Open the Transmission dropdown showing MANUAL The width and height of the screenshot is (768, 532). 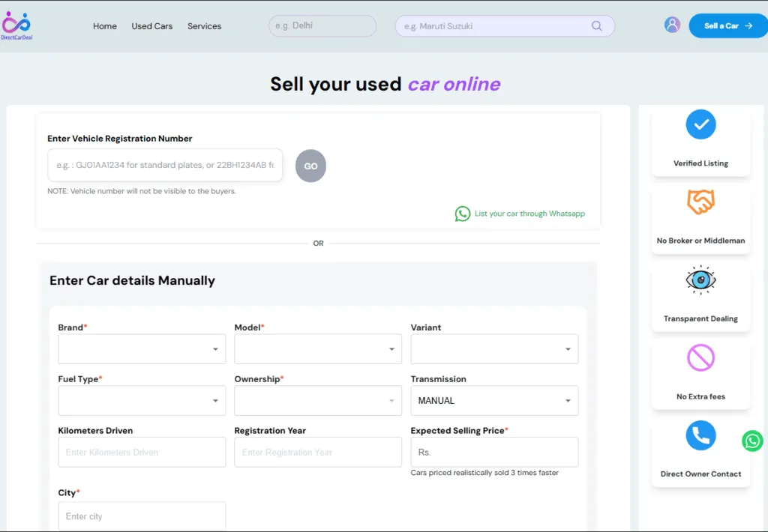tap(494, 400)
